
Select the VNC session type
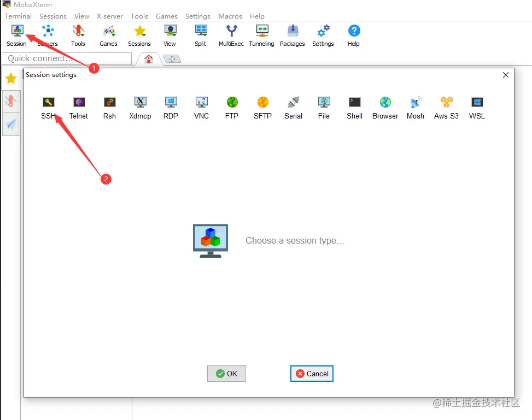202,108
